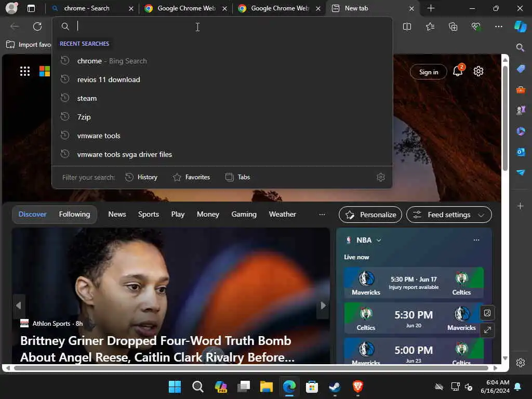Open Steam from the taskbar

tap(335, 387)
